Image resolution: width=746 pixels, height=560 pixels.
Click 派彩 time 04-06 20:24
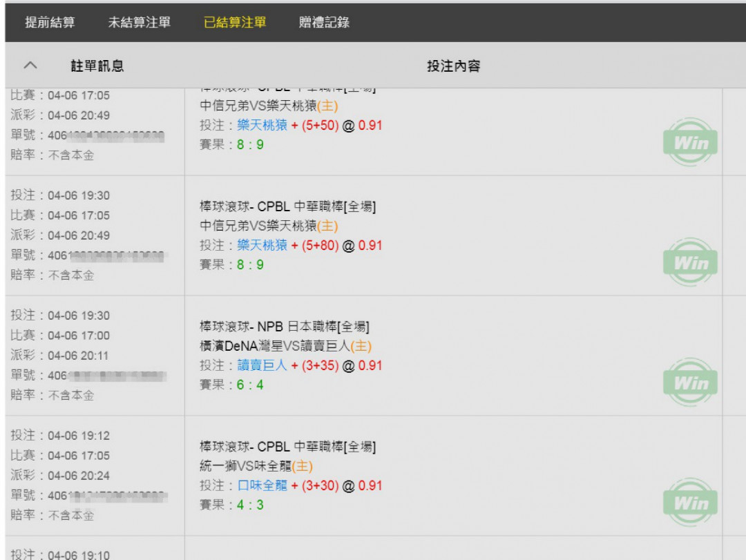(79, 475)
